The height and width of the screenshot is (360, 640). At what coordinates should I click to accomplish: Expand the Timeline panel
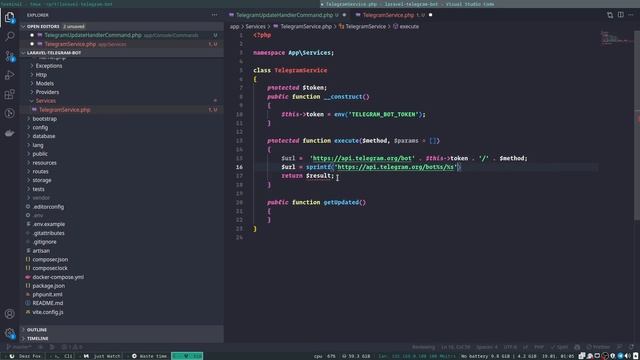38,338
